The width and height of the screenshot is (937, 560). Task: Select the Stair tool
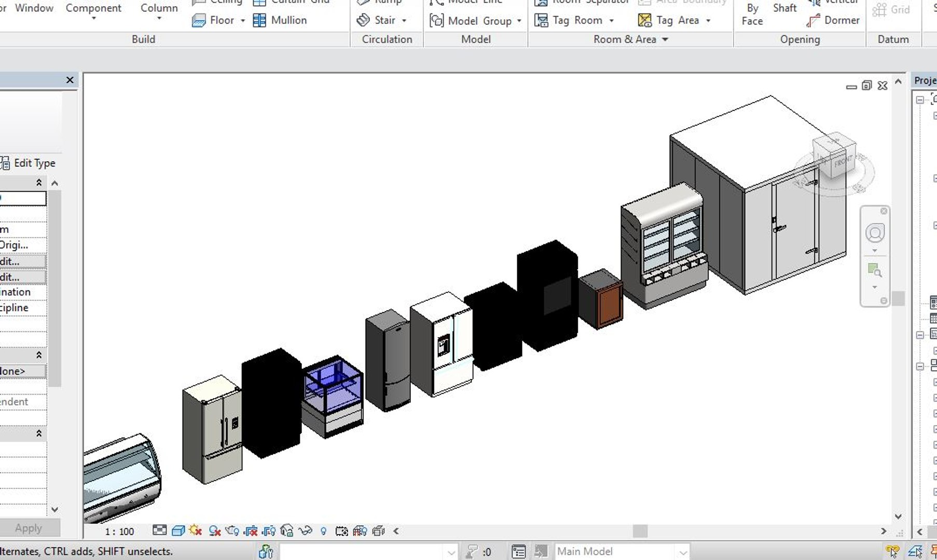coord(376,20)
